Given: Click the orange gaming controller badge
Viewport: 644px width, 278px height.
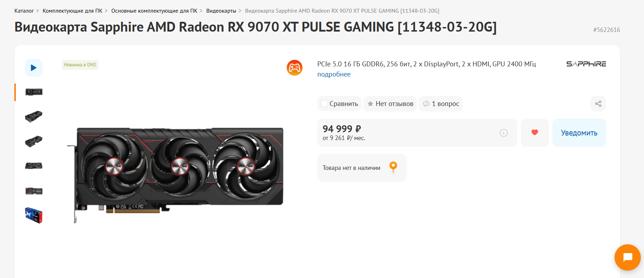Looking at the screenshot, I should click(x=295, y=68).
